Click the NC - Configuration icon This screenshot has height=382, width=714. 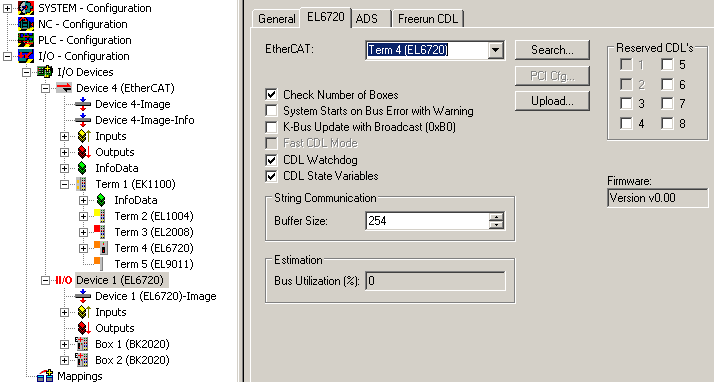point(26,24)
